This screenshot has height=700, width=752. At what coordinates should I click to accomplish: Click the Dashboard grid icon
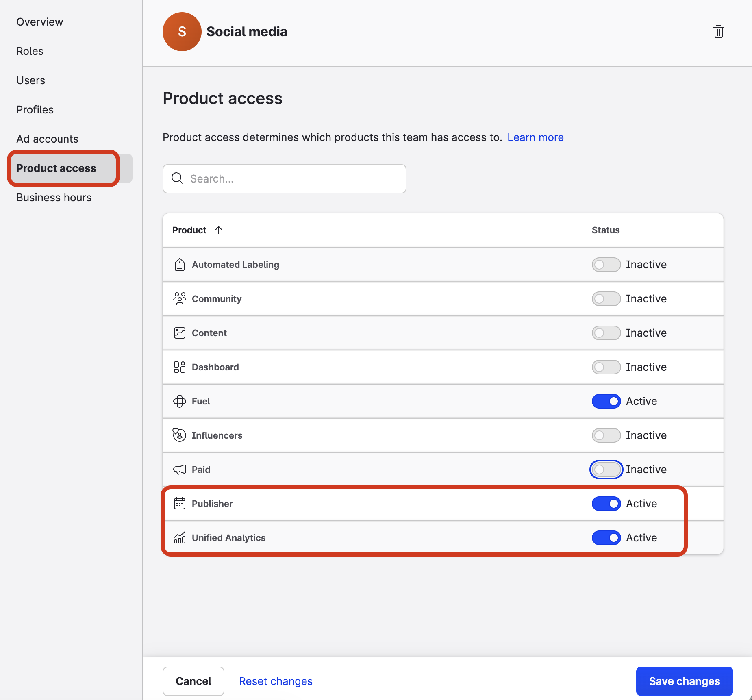pos(179,367)
